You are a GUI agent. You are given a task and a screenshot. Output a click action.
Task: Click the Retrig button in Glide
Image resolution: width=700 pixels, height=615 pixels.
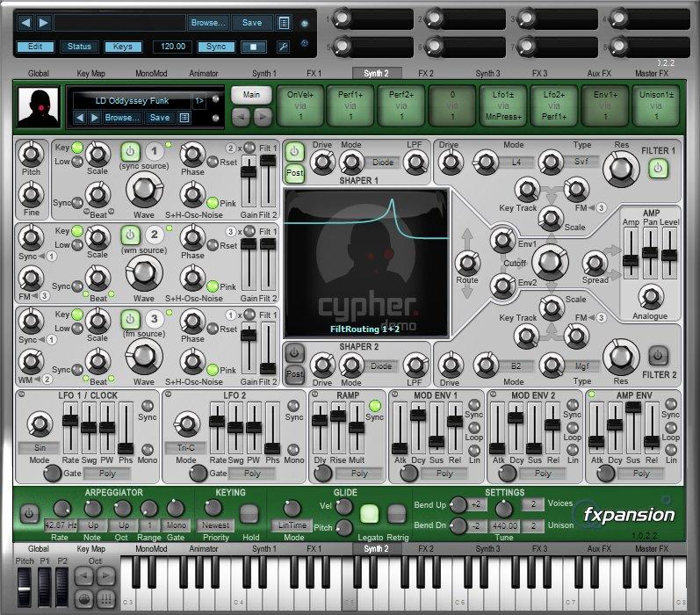click(396, 514)
